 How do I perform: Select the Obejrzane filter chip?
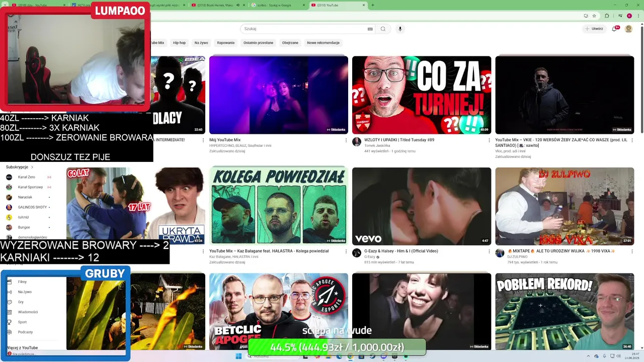[x=290, y=43]
